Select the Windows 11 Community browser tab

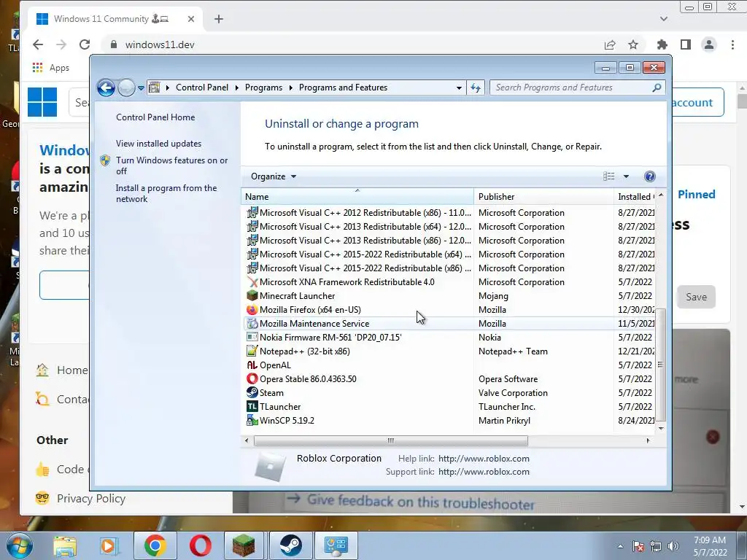(117, 19)
